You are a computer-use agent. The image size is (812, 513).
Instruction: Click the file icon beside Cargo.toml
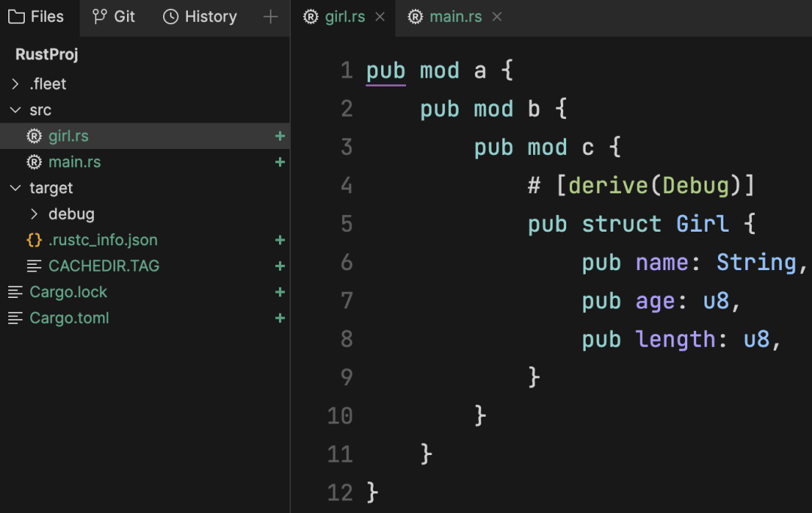click(16, 318)
